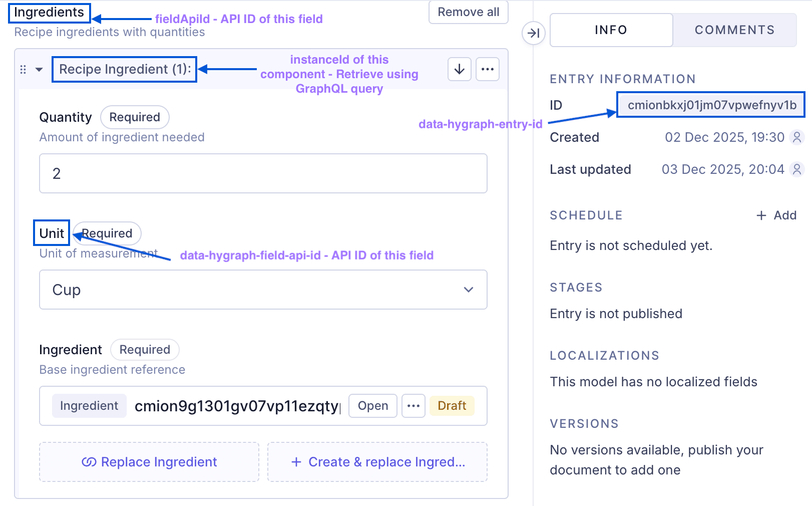Screen dimensions: 812x506
Task: Click the user avatar beside Created date
Action: click(796, 137)
